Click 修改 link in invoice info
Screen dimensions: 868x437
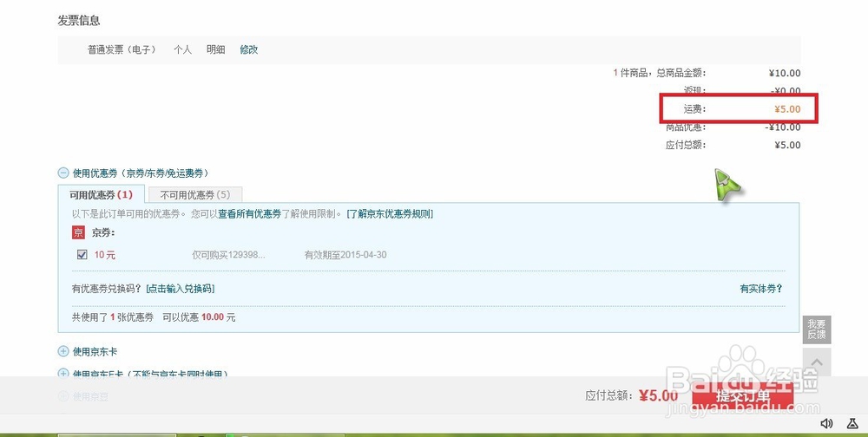(x=248, y=49)
